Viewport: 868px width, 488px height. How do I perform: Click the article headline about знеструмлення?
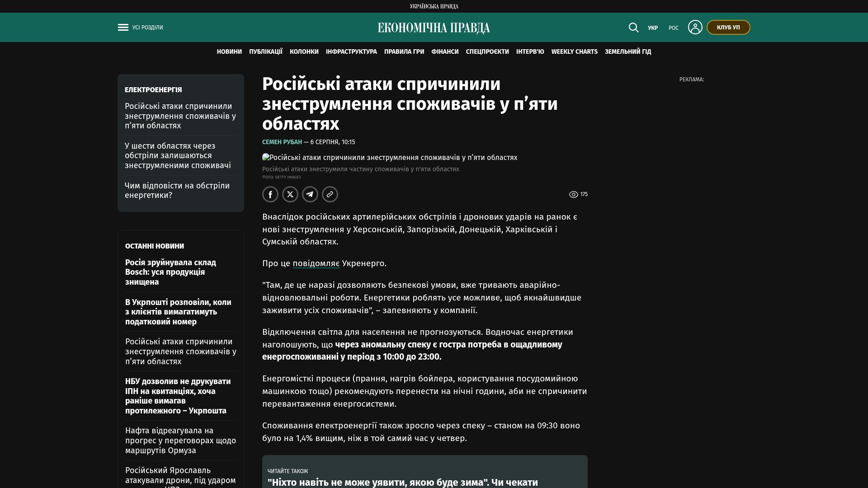click(x=410, y=104)
